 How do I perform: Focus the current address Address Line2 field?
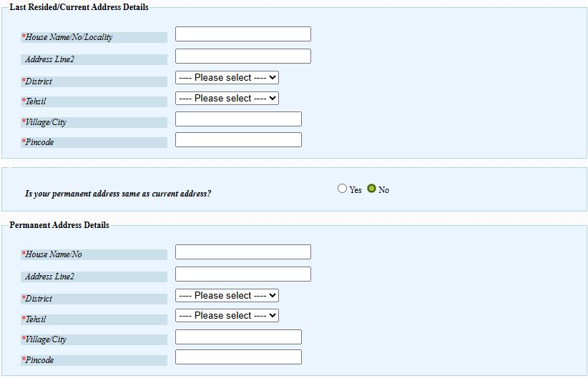242,56
